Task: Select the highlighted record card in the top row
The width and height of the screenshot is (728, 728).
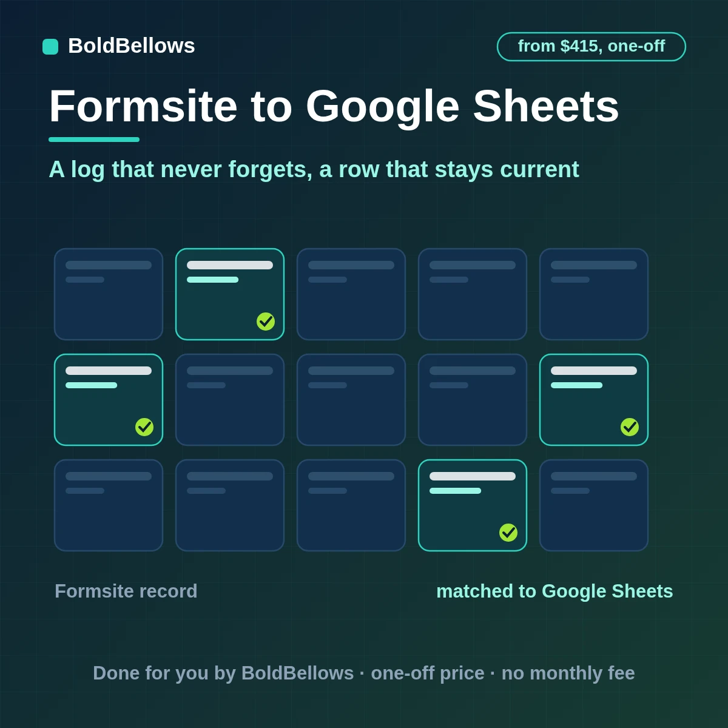Action: (230, 294)
